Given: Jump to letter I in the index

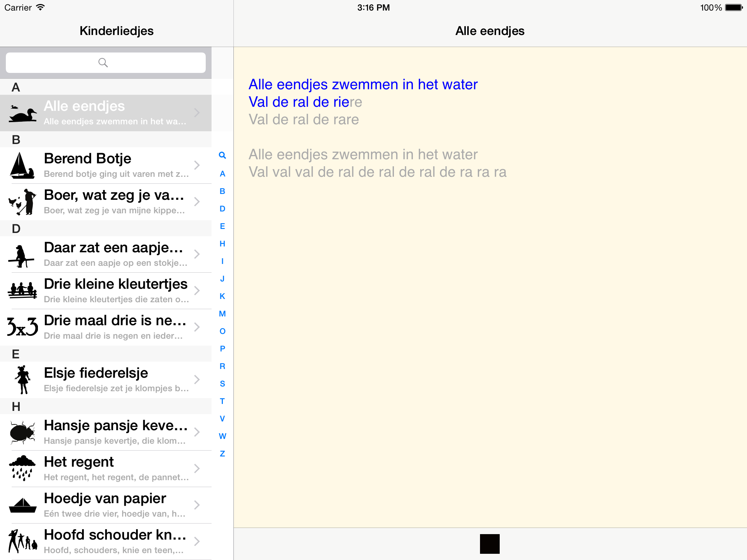Looking at the screenshot, I should pos(222,261).
